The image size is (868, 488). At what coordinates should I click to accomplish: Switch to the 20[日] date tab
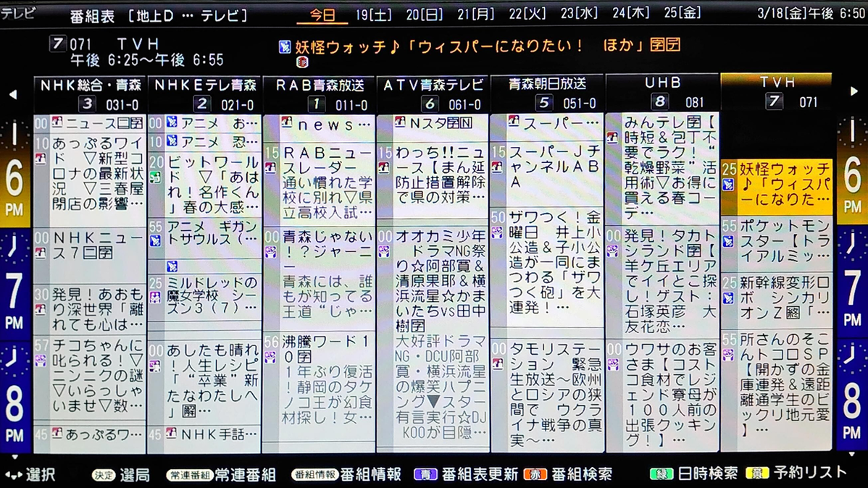click(x=425, y=15)
